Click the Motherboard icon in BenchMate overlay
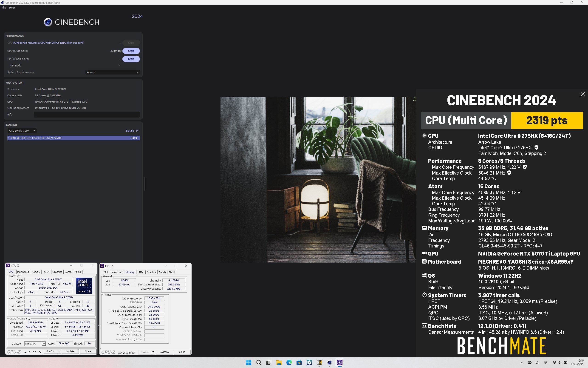588x368 pixels. 424,262
